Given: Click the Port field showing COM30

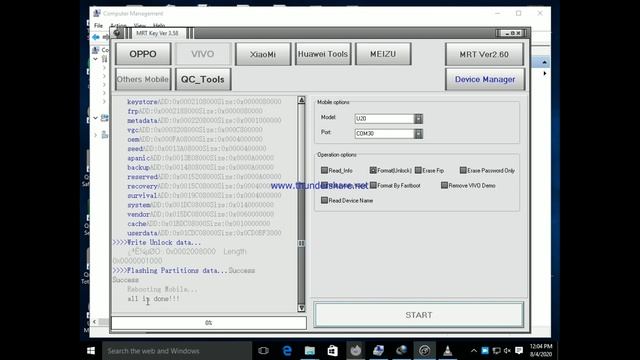Looking at the screenshot, I should (384, 133).
